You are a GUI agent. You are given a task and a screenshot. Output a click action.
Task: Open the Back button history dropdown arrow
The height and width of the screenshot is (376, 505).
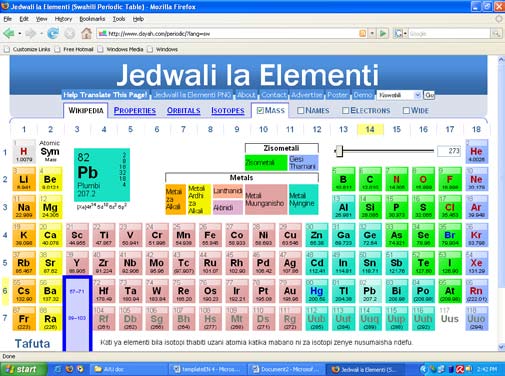(x=20, y=33)
